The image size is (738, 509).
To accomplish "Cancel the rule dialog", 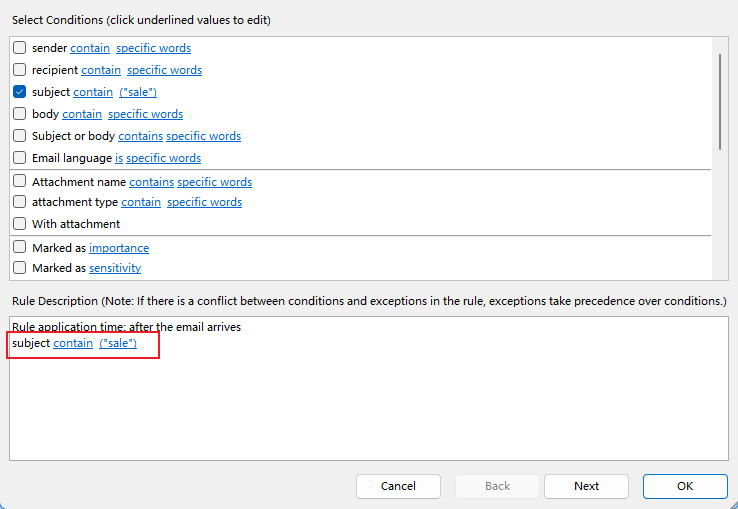I will [x=398, y=486].
